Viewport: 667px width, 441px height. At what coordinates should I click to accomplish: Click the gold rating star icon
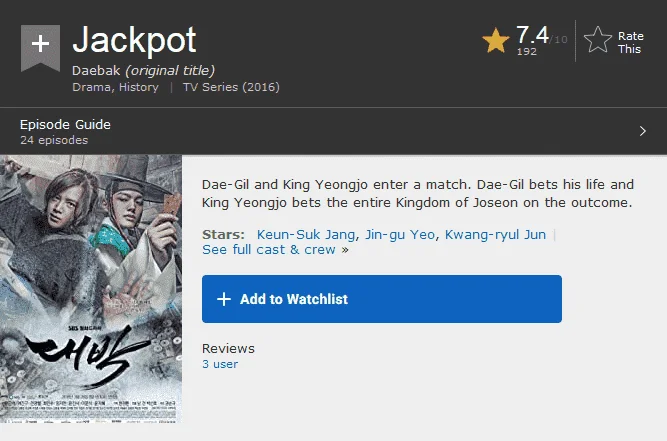pos(496,40)
